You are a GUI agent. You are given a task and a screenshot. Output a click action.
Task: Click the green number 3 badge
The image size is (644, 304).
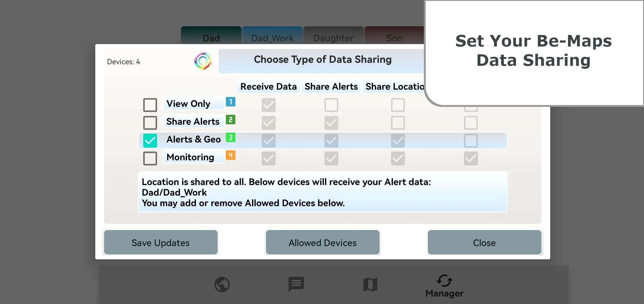231,137
